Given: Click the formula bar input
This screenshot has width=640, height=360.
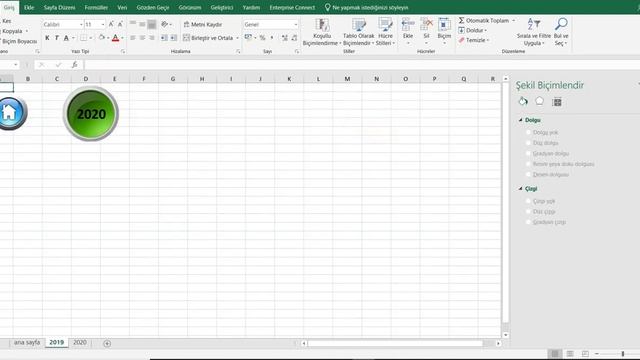Looking at the screenshot, I should tap(362, 64).
